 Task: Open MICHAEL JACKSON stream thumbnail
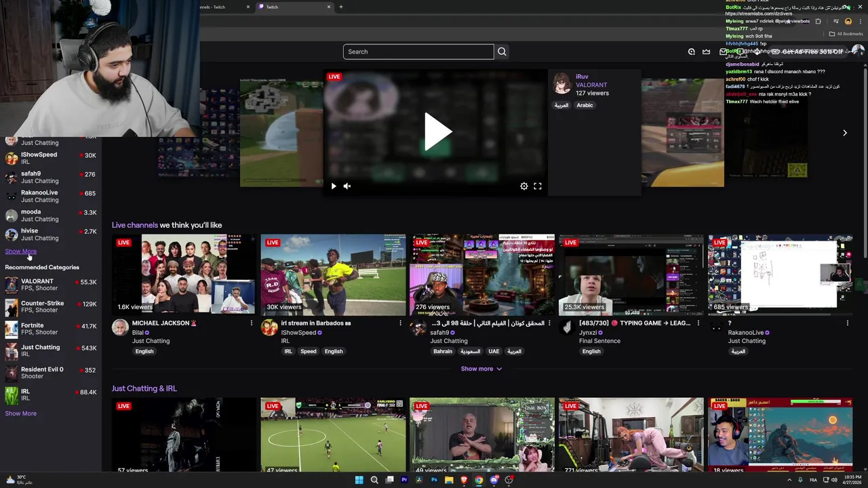[184, 274]
